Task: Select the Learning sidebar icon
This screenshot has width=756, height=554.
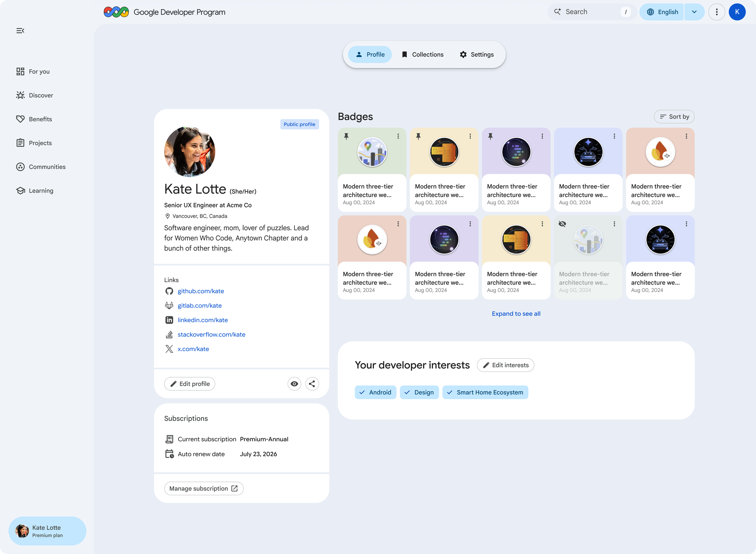Action: pos(20,190)
